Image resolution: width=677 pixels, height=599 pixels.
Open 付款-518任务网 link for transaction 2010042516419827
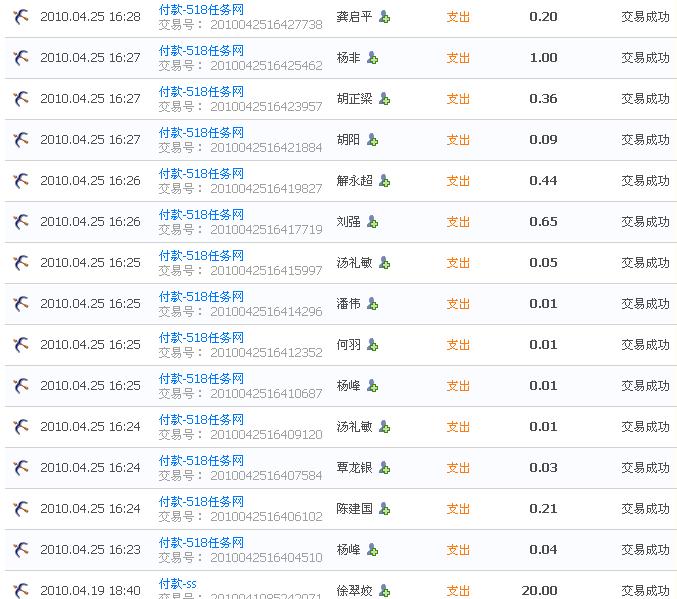[x=201, y=173]
